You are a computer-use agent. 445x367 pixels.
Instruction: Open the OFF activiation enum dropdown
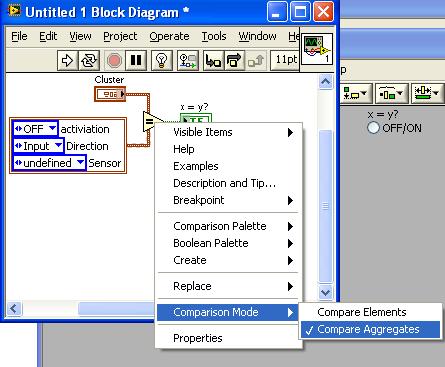tap(53, 128)
